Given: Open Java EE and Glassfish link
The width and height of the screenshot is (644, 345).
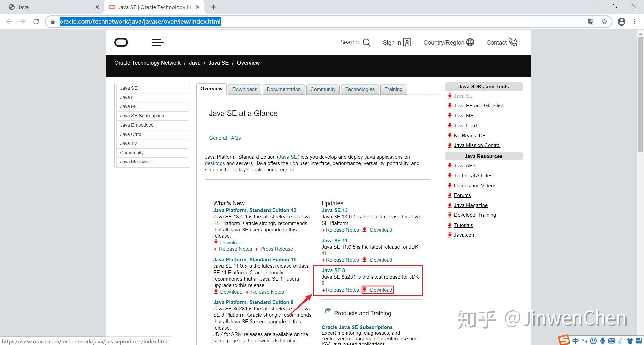Looking at the screenshot, I should click(x=479, y=106).
